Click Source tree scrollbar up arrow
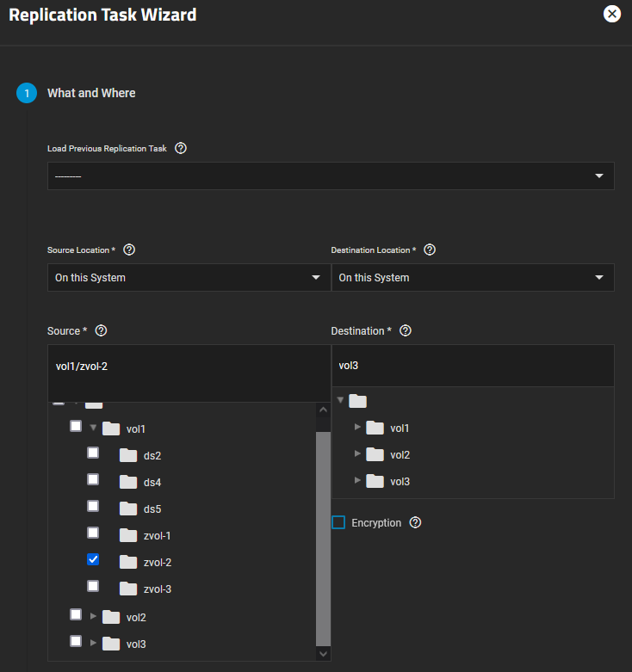 click(323, 410)
